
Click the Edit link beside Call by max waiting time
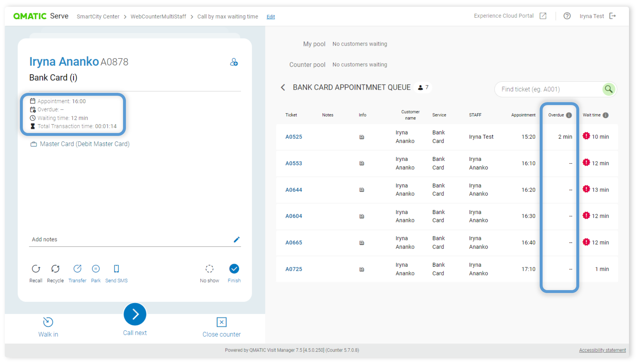point(270,16)
